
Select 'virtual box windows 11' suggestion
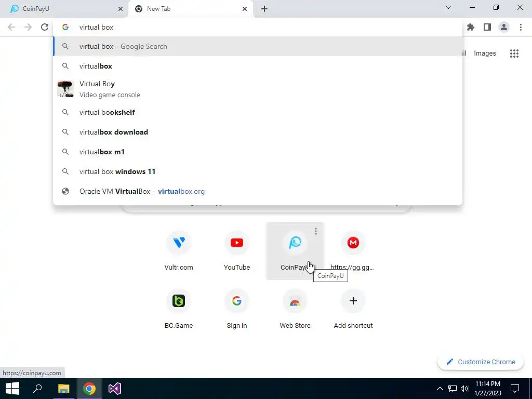click(258, 171)
